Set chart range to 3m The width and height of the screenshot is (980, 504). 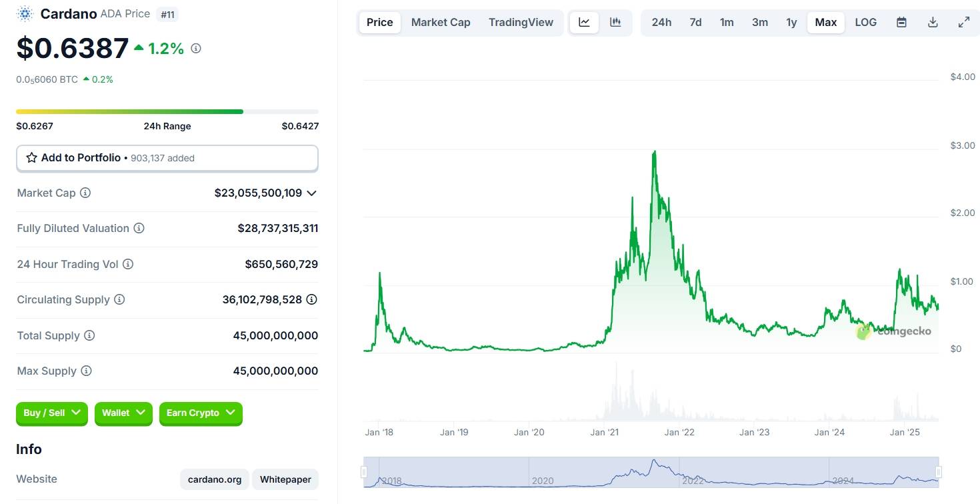pyautogui.click(x=760, y=22)
